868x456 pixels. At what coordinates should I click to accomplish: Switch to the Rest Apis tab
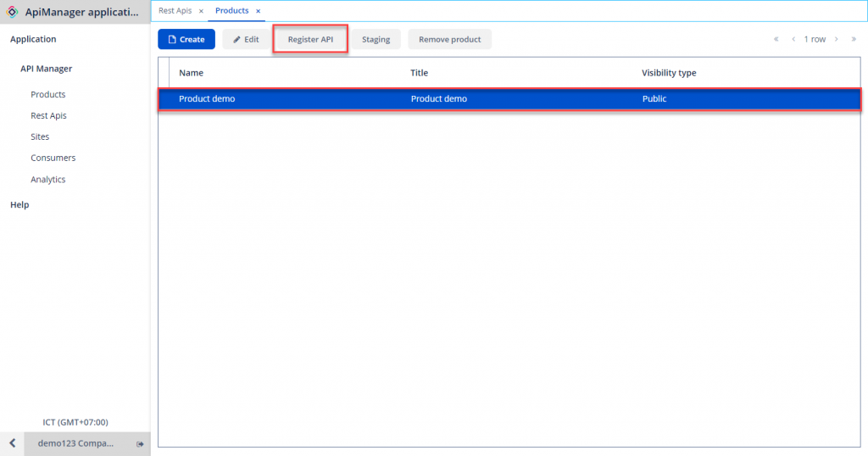175,11
